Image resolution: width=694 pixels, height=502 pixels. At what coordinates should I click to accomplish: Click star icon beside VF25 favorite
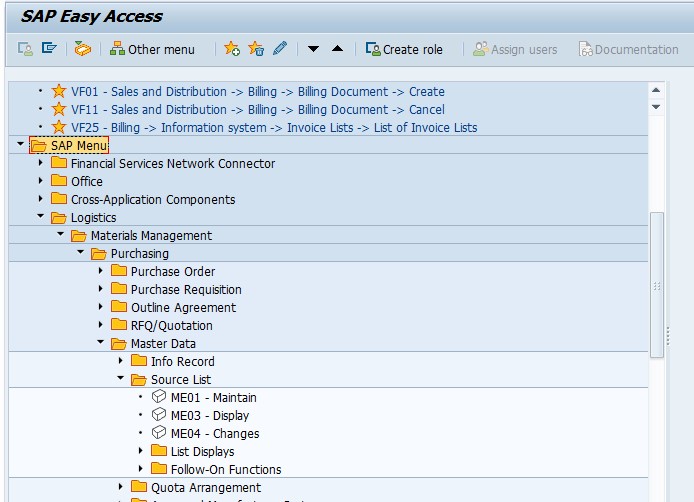coord(59,127)
